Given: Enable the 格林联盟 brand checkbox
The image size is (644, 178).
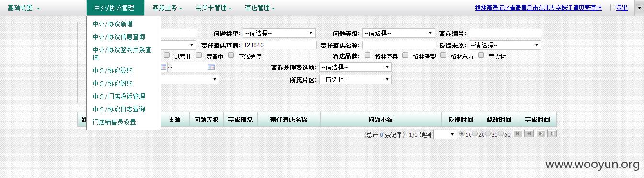Looking at the screenshot, I should [405, 56].
